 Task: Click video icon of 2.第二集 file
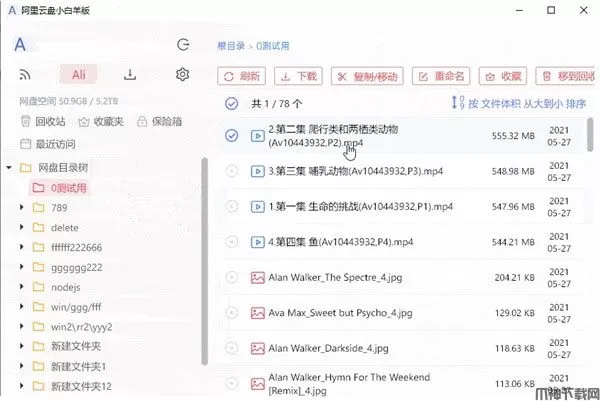click(x=258, y=136)
